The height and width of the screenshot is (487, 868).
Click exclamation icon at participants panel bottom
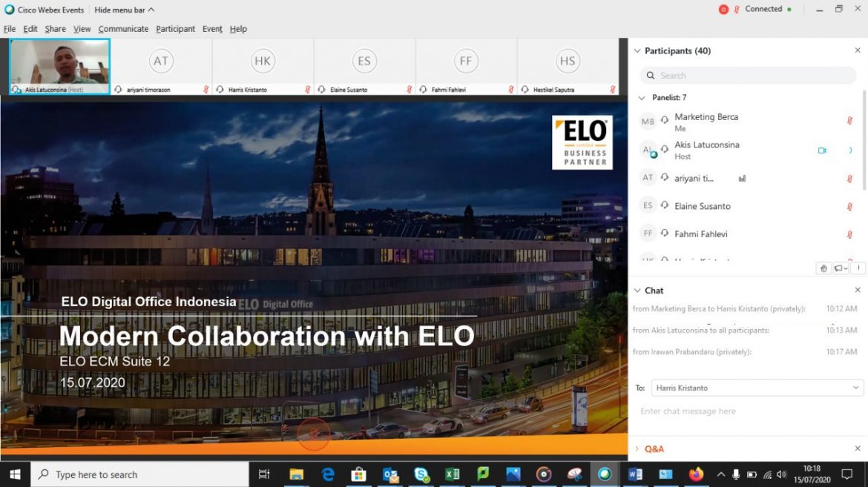click(x=858, y=268)
